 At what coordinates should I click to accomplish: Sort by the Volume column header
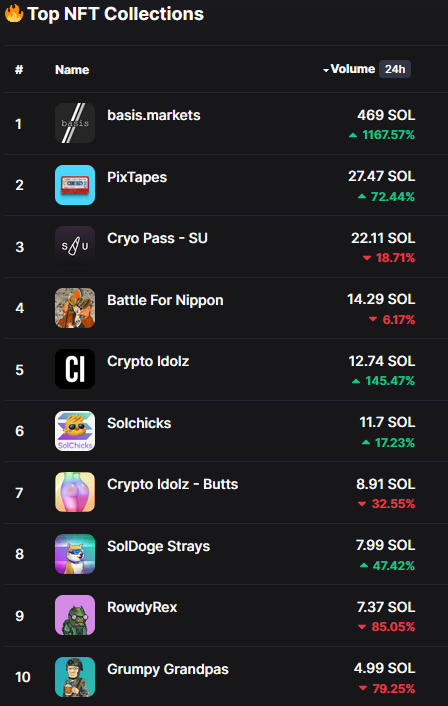coord(353,69)
